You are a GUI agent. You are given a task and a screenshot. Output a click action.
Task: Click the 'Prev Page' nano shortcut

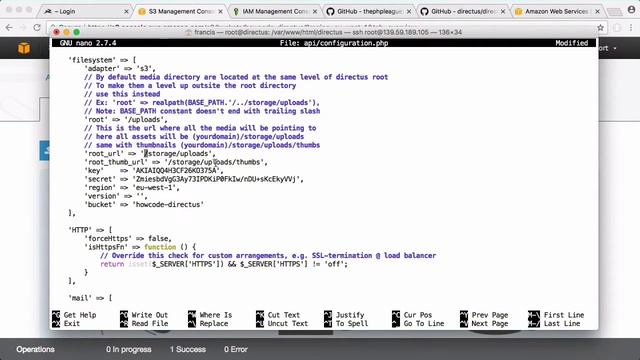point(484,315)
